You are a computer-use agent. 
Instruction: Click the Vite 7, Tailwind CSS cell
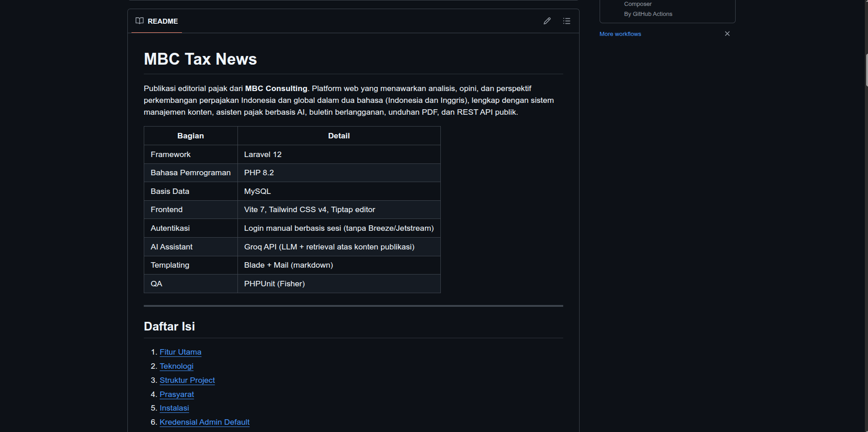point(339,209)
